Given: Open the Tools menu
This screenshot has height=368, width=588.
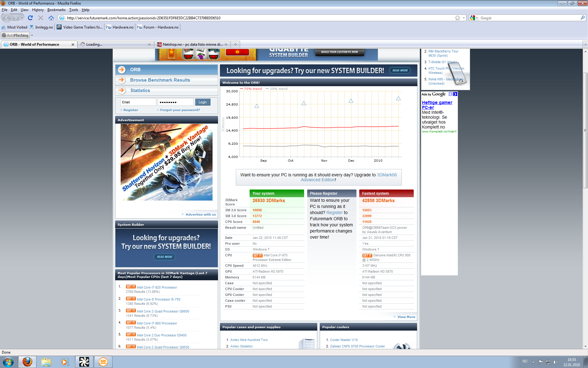Looking at the screenshot, I should 73,10.
